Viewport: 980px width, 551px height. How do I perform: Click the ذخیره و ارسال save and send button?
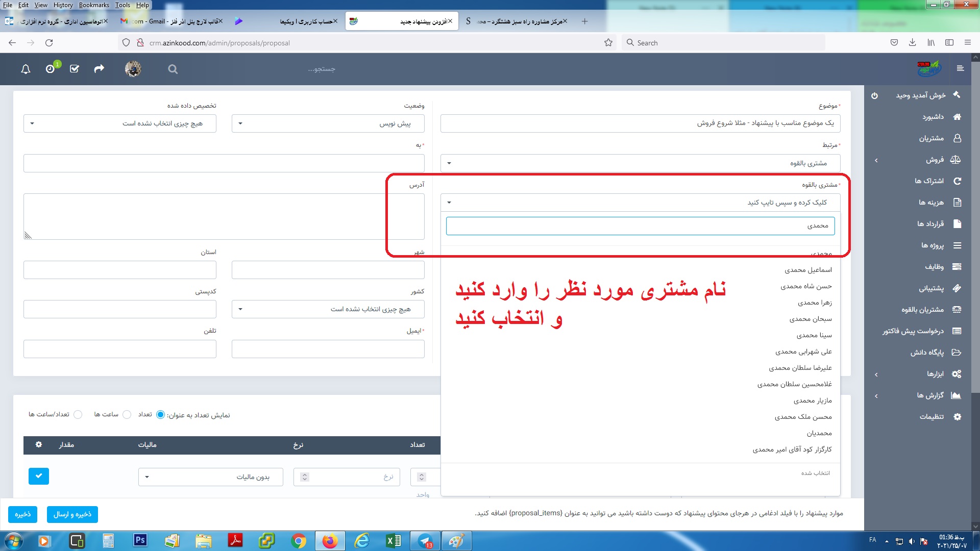[x=72, y=514]
